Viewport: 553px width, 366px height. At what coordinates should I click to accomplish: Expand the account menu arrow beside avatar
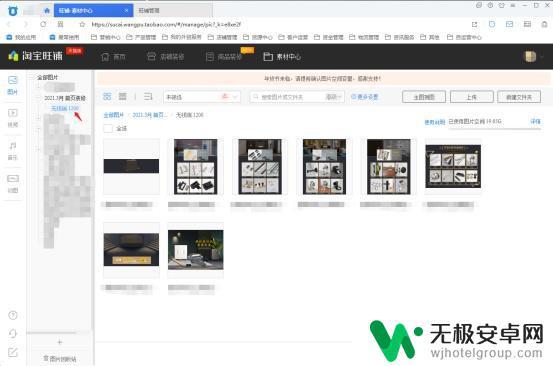tap(542, 56)
